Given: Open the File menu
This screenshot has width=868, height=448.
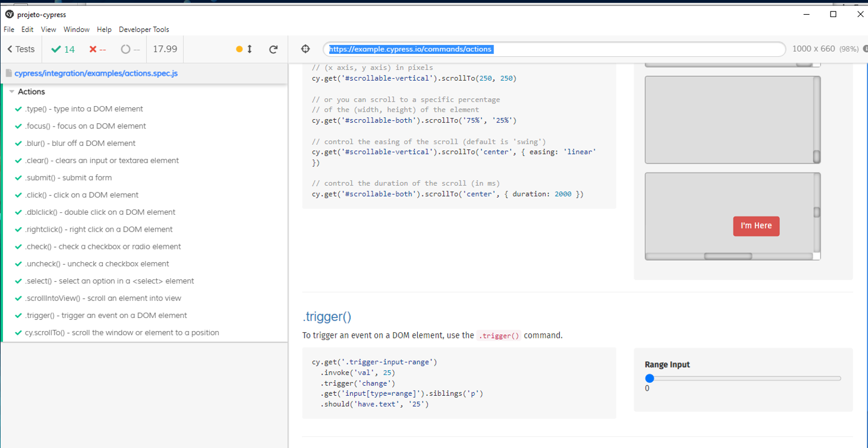Looking at the screenshot, I should coord(9,30).
